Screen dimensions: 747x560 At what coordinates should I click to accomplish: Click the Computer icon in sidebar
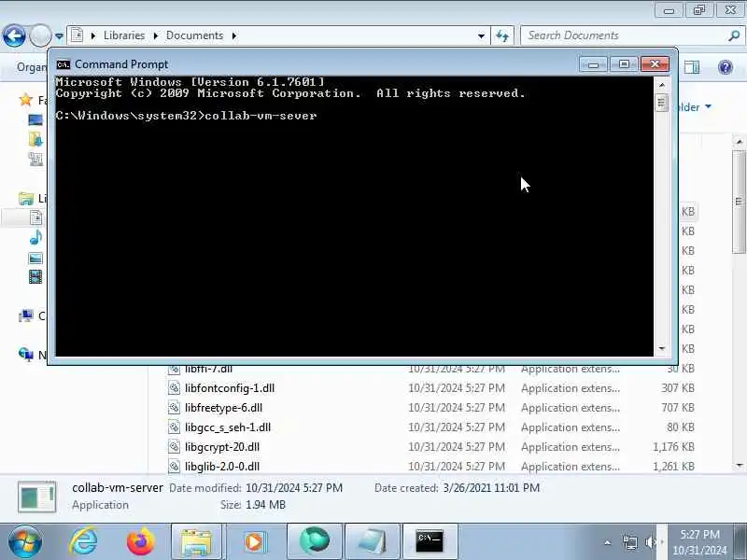click(26, 315)
